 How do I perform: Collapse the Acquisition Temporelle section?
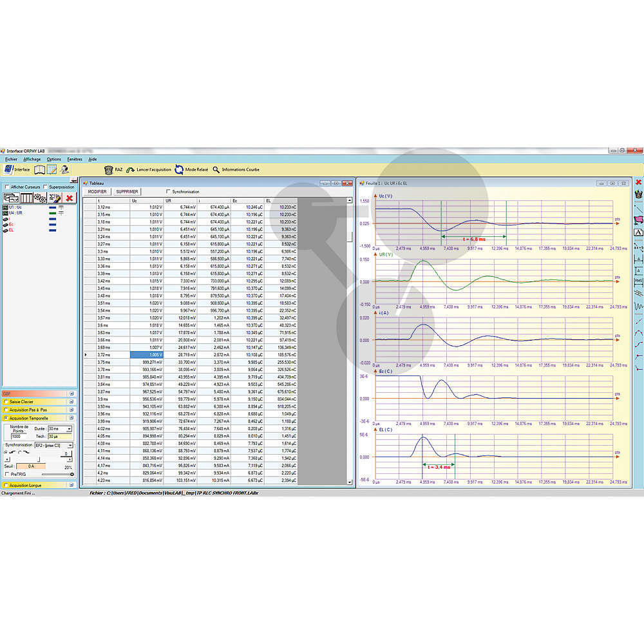point(71,418)
